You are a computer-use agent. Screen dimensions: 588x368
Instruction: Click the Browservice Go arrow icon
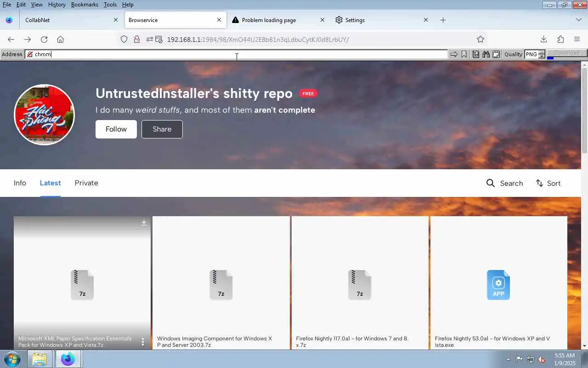(x=454, y=54)
